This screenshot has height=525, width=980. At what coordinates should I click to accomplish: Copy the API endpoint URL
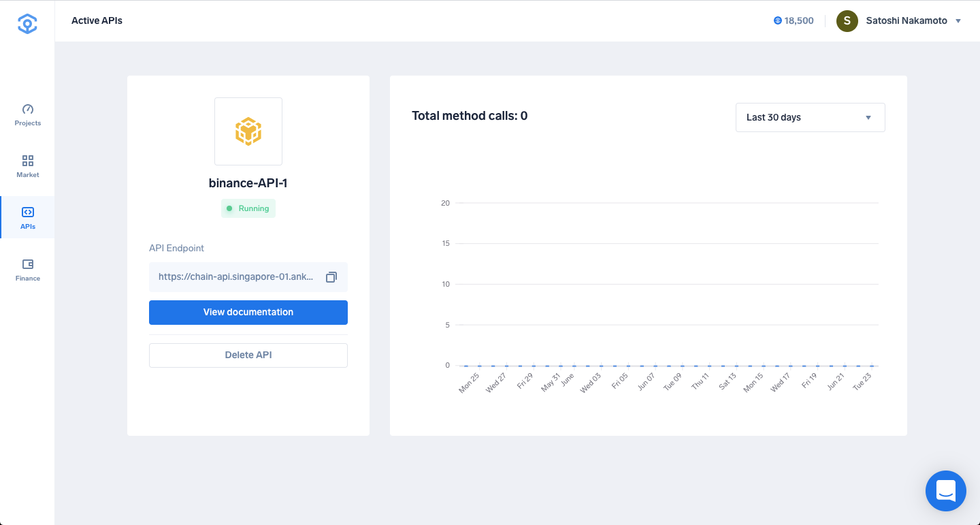pyautogui.click(x=331, y=277)
